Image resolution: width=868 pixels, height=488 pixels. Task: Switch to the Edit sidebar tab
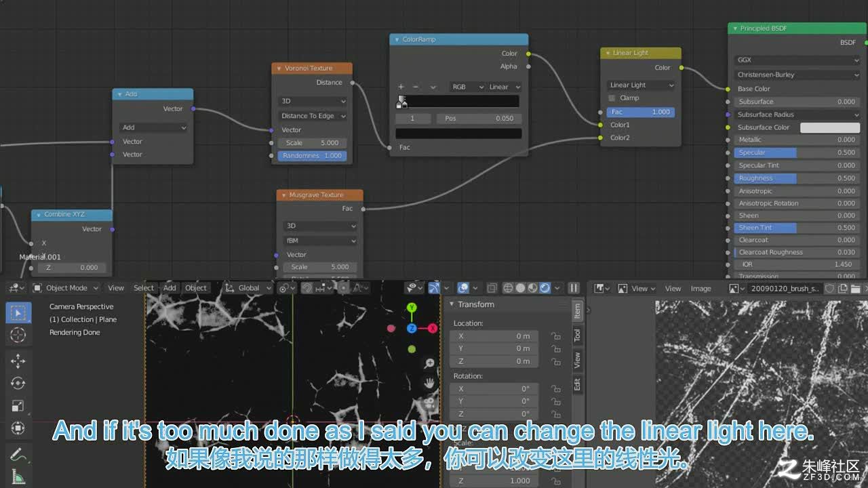click(x=578, y=384)
